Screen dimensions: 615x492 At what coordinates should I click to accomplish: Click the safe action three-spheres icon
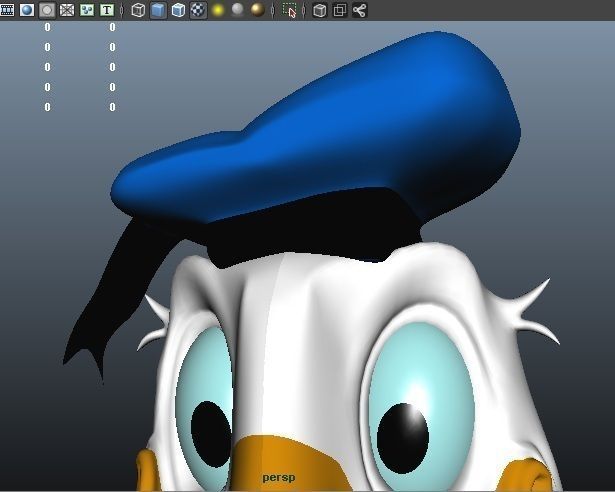[87, 10]
